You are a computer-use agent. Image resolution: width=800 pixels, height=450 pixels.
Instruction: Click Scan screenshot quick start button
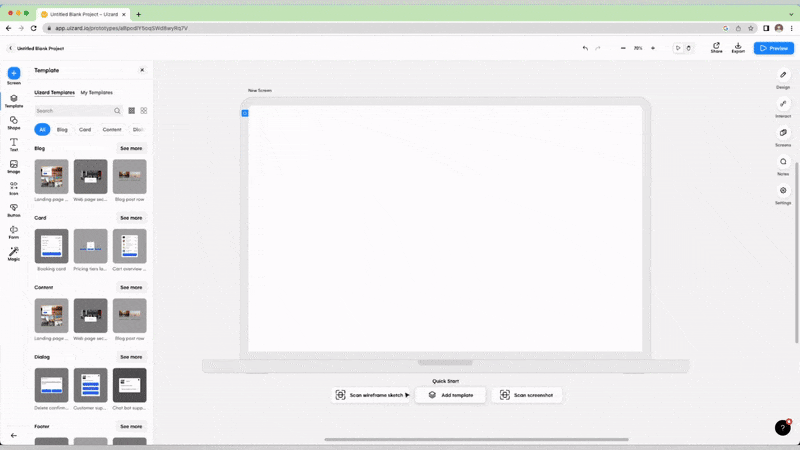pos(531,395)
